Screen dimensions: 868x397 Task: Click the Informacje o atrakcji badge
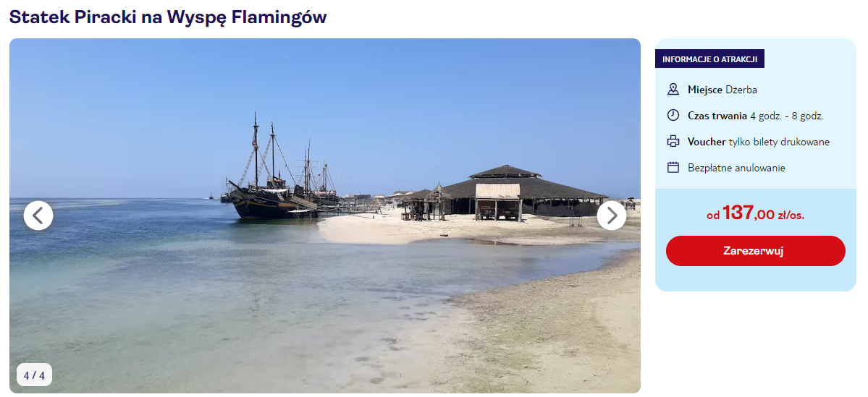pos(709,59)
